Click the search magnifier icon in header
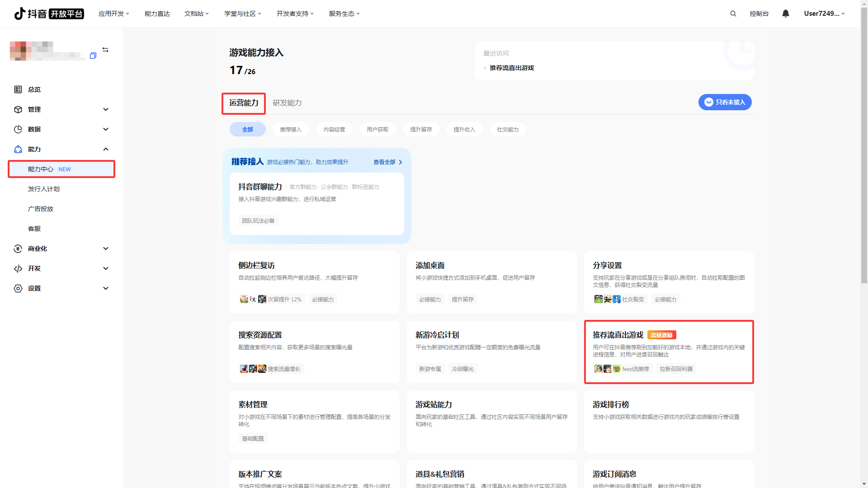 733,14
